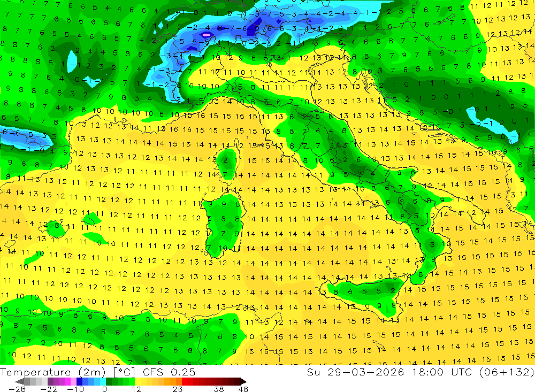This screenshot has height=392, width=535.
Task: Click the '-22' label under the color scale
Action: coord(49,389)
